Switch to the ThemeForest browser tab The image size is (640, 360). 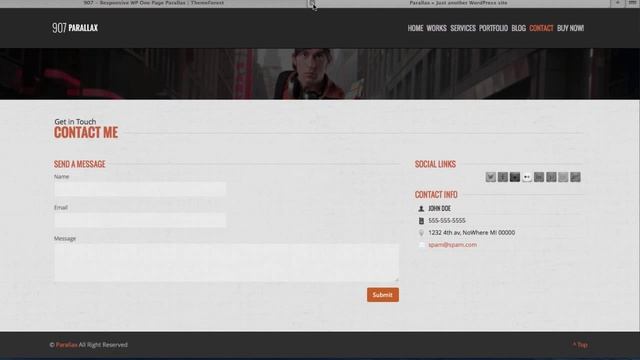click(154, 3)
